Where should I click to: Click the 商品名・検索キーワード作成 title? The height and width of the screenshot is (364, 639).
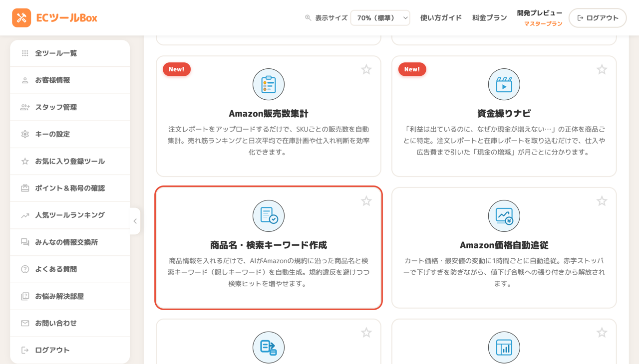pos(269,245)
